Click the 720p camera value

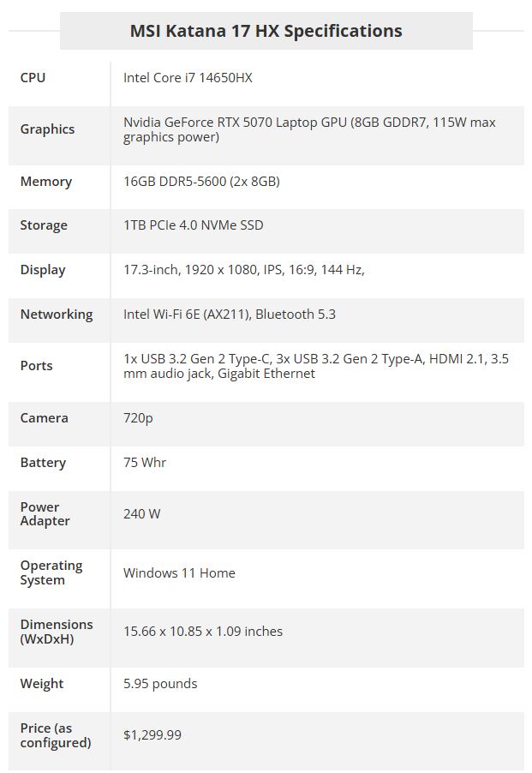(138, 418)
